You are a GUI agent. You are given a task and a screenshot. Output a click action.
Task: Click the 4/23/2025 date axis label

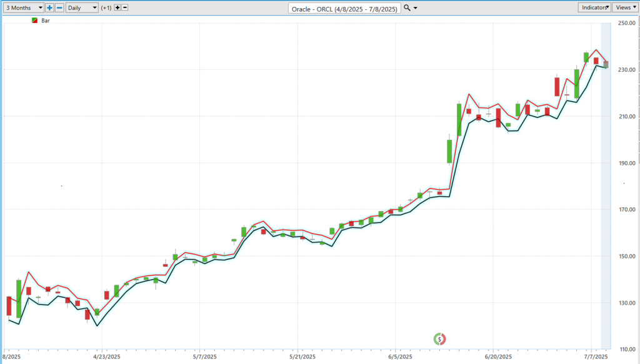106,357
